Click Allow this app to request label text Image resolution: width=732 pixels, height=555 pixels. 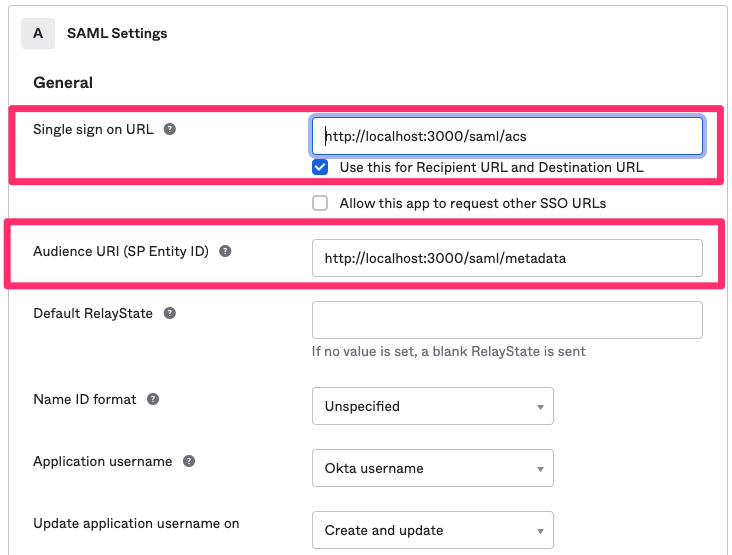(473, 204)
